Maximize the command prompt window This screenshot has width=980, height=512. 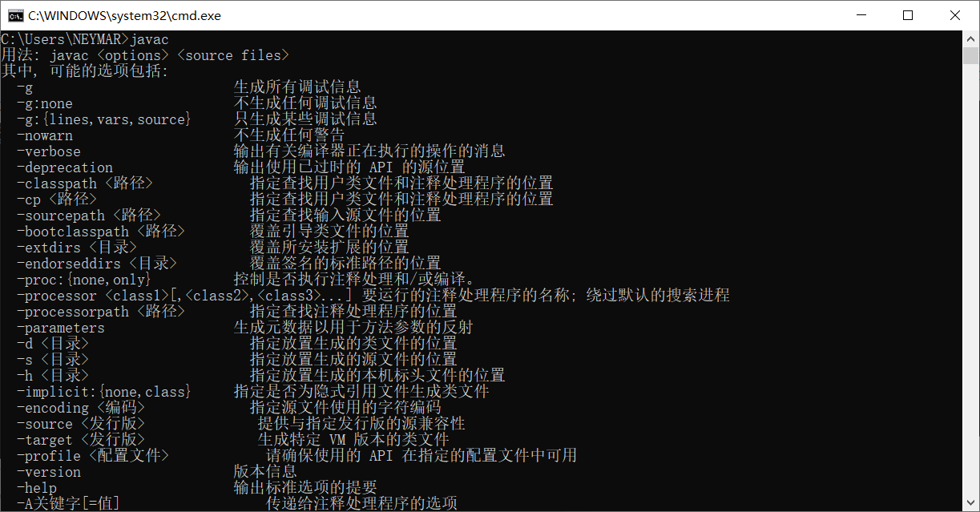(907, 15)
